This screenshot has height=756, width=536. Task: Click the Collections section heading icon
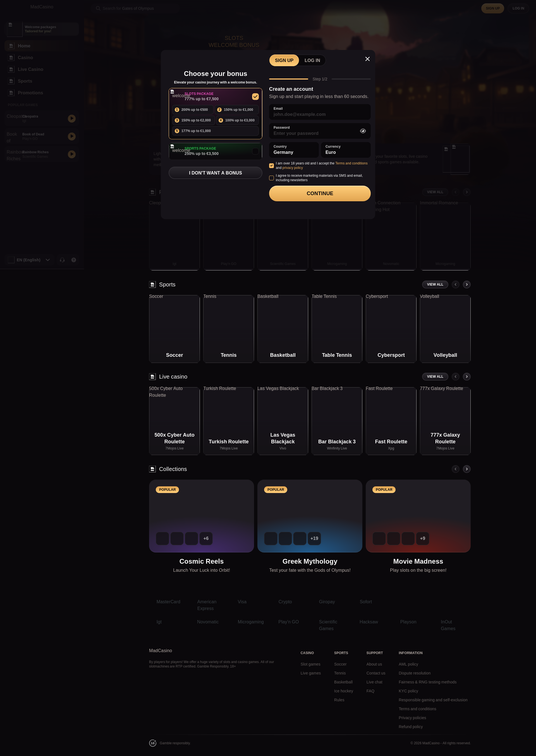[x=152, y=469]
